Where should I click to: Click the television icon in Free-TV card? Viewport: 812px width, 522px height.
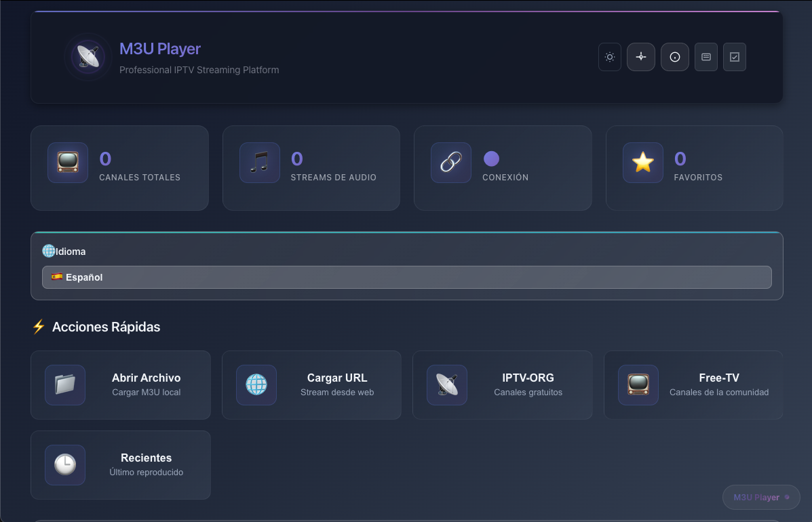(638, 385)
